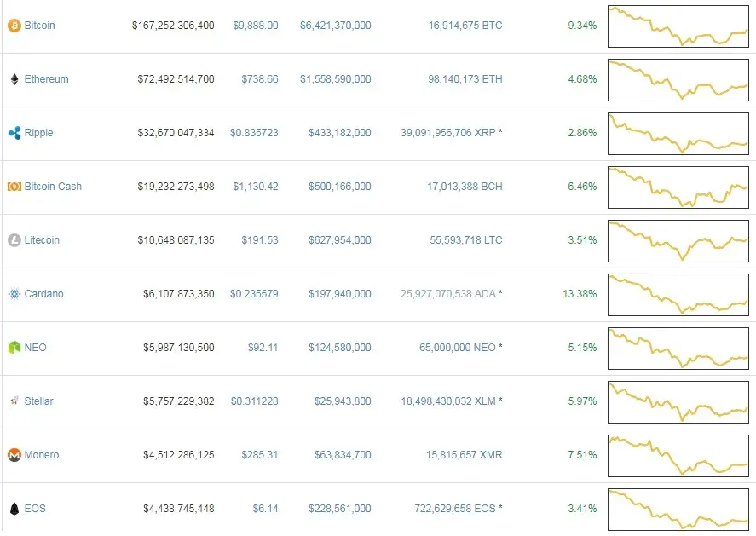Click Cardano price $0.235579
Image resolution: width=756 pixels, height=536 pixels.
click(x=254, y=293)
